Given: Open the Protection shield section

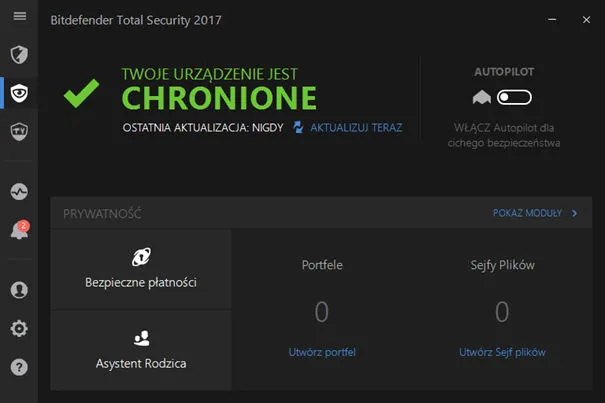Looking at the screenshot, I should [x=19, y=54].
